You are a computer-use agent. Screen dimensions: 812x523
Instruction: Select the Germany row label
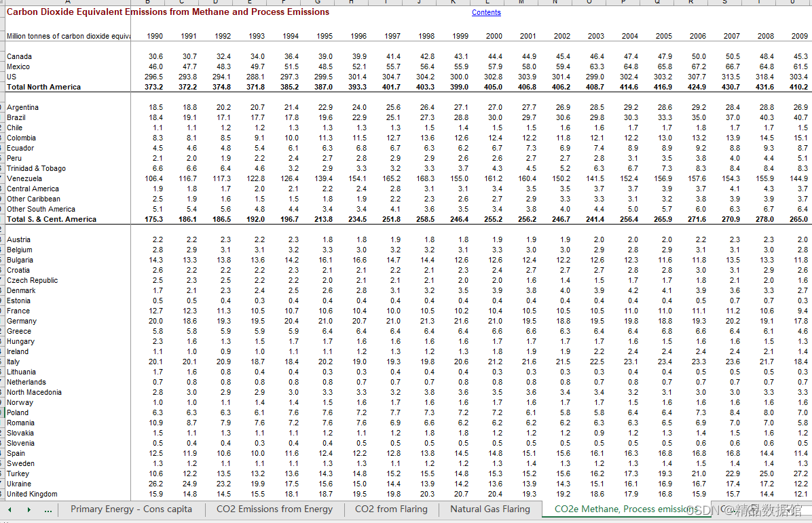click(22, 321)
